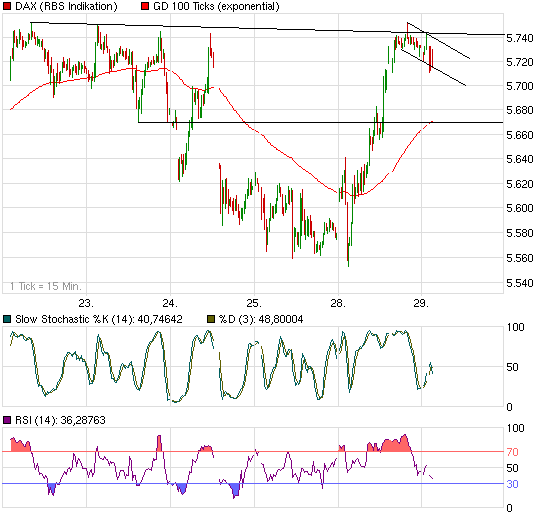Click the date label '23.' on the x-axis

point(86,303)
